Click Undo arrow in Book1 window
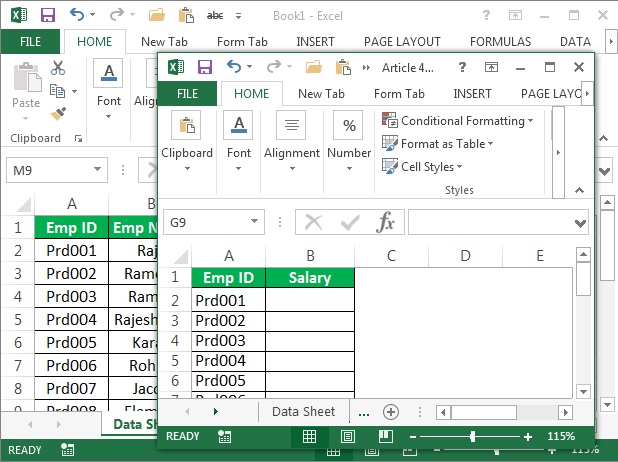 [x=77, y=15]
